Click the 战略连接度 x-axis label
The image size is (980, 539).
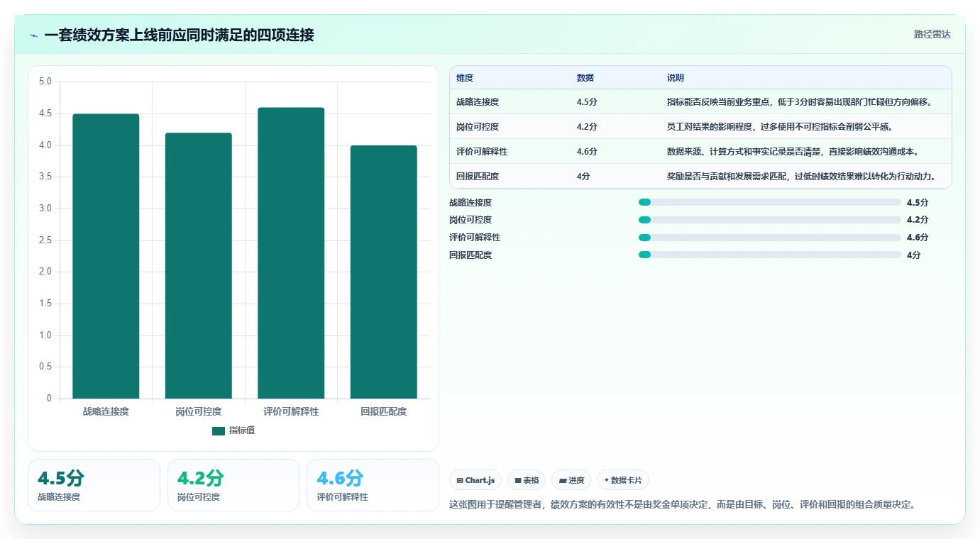click(106, 411)
